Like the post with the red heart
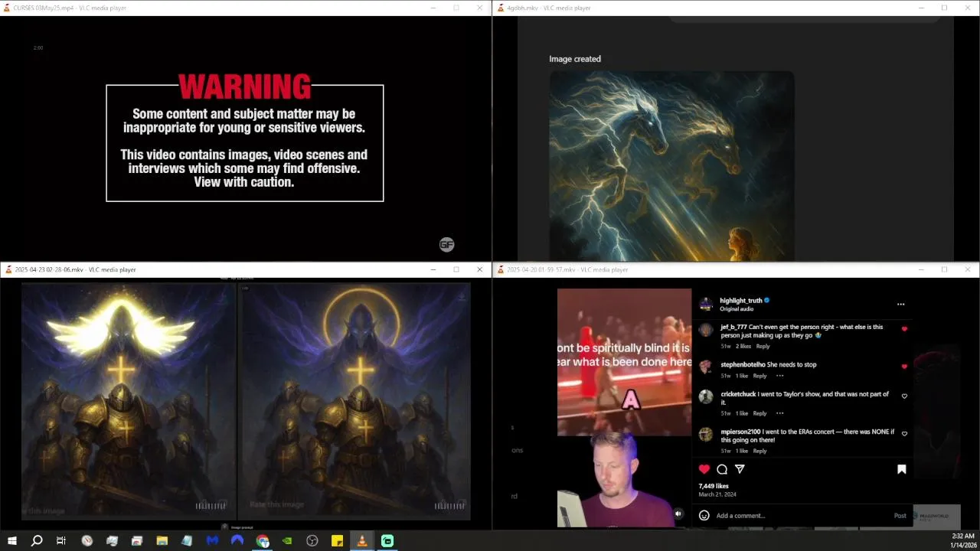The width and height of the screenshot is (980, 551). pyautogui.click(x=704, y=469)
